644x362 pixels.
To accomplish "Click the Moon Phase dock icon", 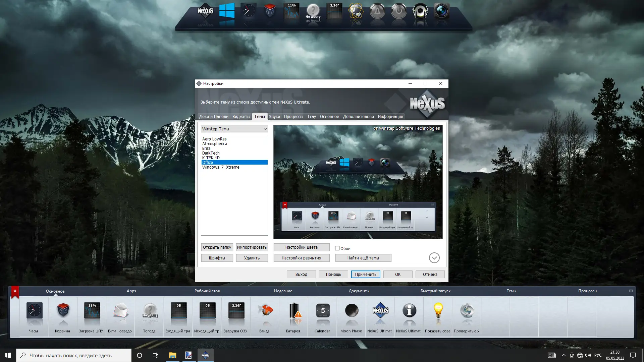I will click(x=351, y=311).
